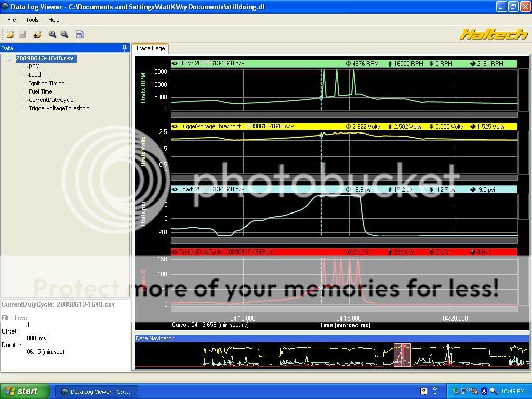532x399 pixels.
Task: Select Load in the data tree
Action: click(34, 75)
